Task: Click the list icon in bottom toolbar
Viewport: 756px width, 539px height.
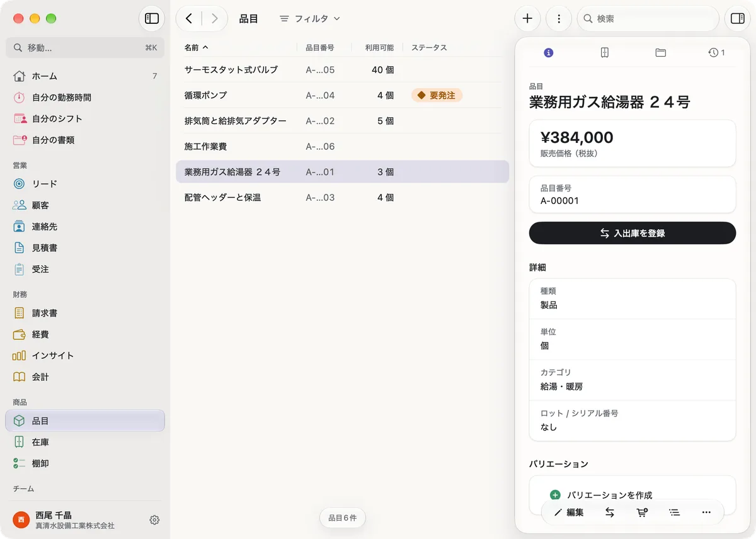Action: click(x=674, y=513)
